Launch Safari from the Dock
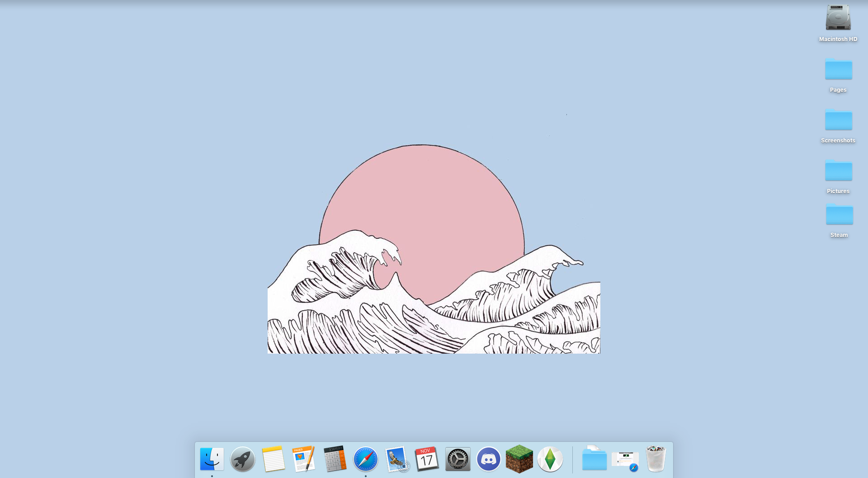868x478 pixels. coord(366,459)
